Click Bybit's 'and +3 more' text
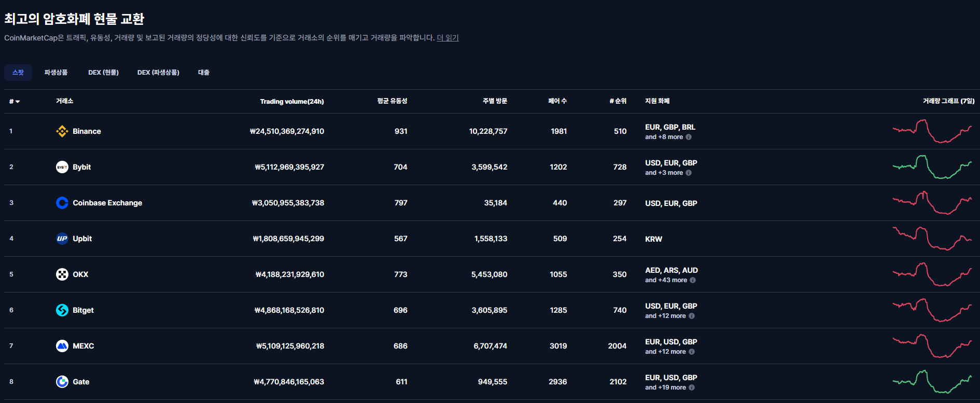980x403 pixels. (x=664, y=173)
